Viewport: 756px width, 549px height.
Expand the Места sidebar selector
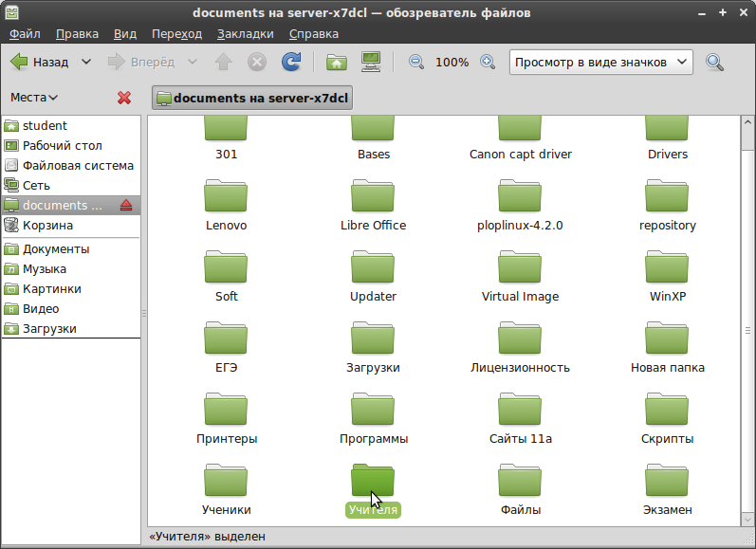(34, 98)
